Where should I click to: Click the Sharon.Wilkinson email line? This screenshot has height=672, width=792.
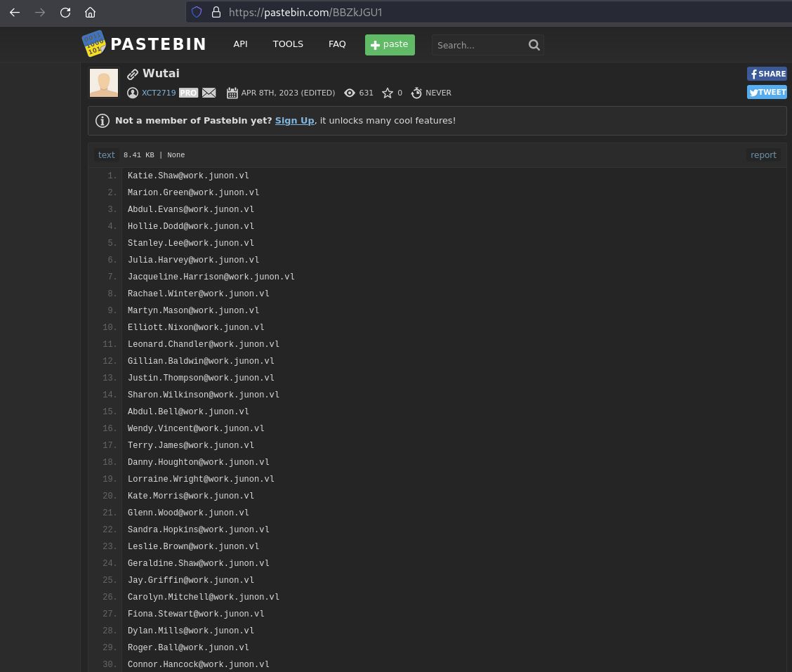204,395
